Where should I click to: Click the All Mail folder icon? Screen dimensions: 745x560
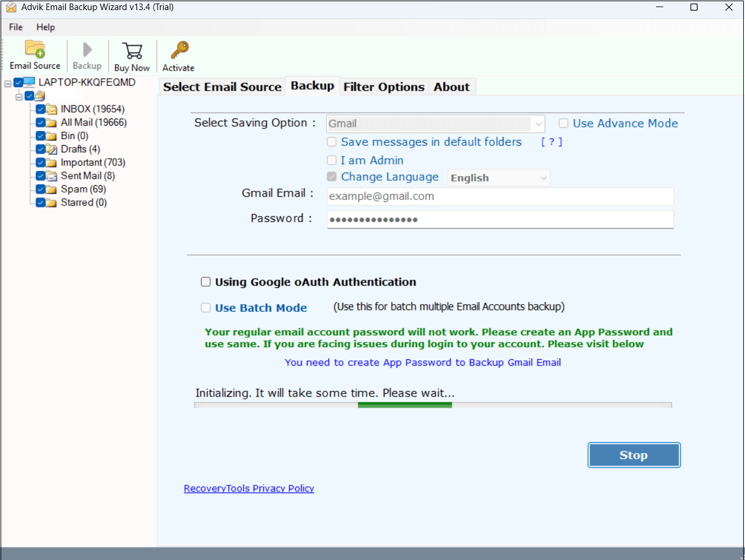pos(52,123)
